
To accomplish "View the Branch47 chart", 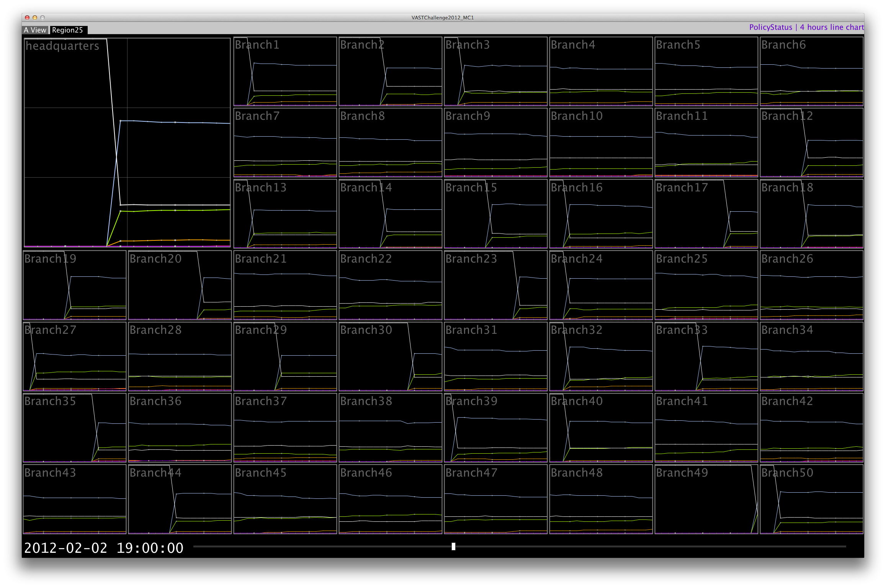I will click(x=496, y=499).
